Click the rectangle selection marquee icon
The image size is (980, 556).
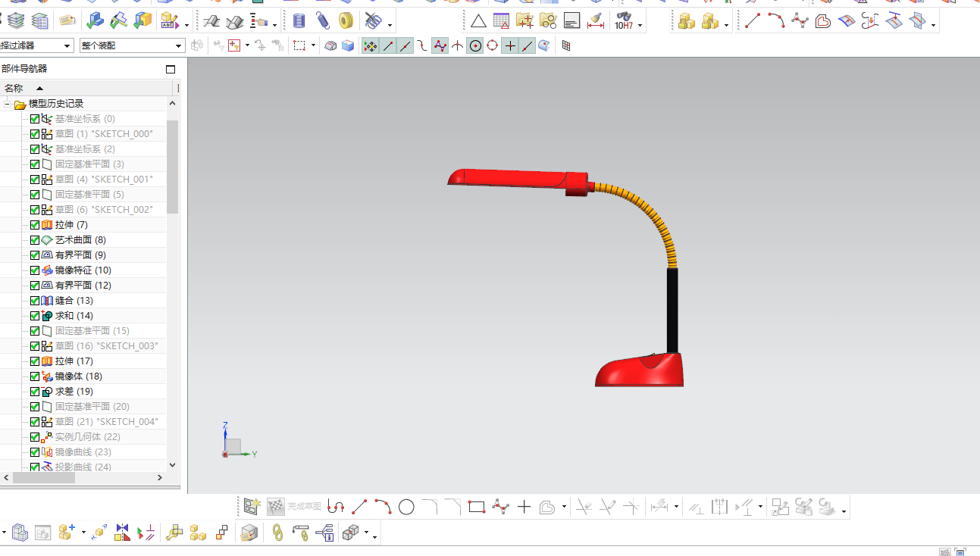coord(299,46)
